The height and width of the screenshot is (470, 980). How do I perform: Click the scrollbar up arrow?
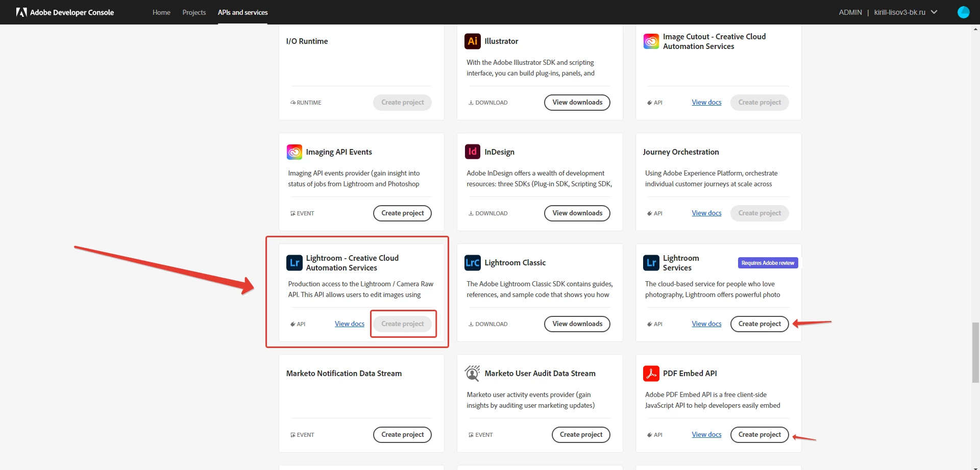tap(975, 29)
